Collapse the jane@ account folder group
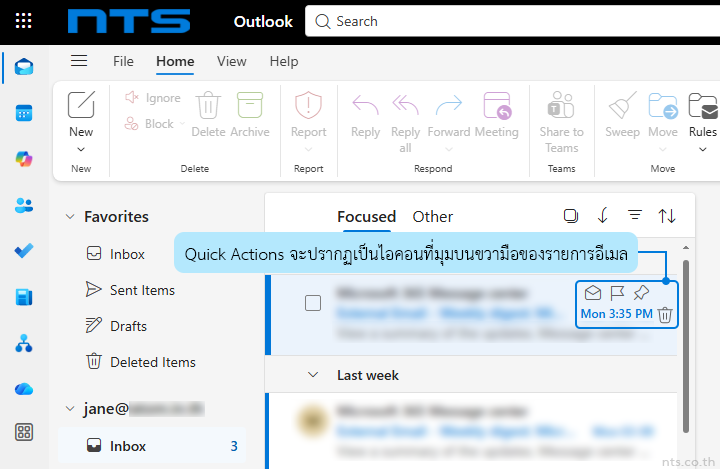Image resolution: width=720 pixels, height=469 pixels. (x=70, y=408)
